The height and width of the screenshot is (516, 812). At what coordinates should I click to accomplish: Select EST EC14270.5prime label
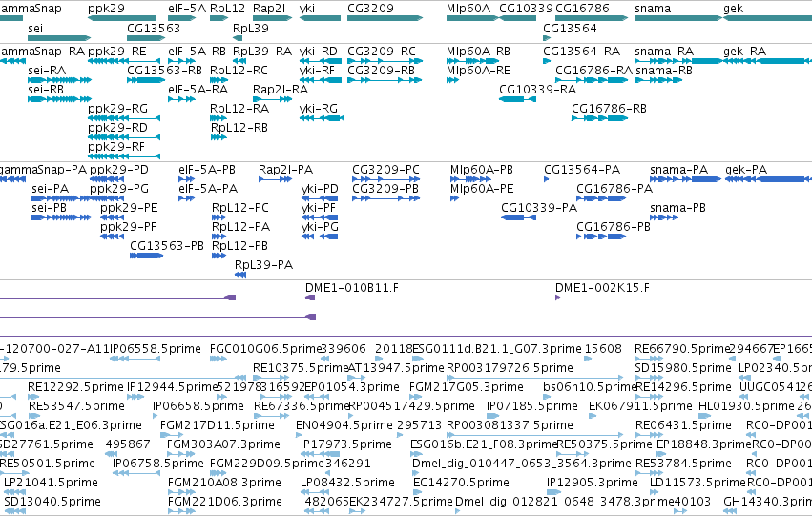[x=462, y=483]
